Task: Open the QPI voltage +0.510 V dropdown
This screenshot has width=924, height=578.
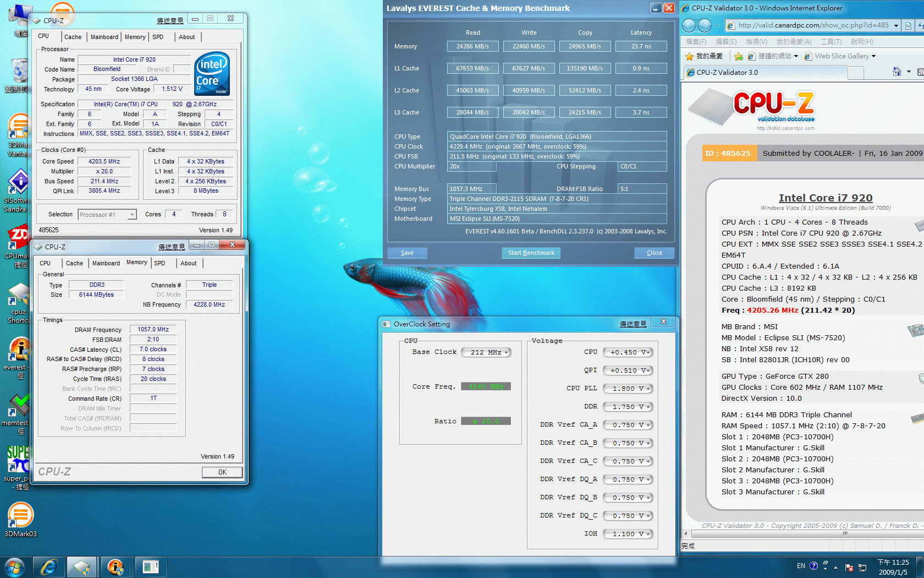Action: pos(628,370)
